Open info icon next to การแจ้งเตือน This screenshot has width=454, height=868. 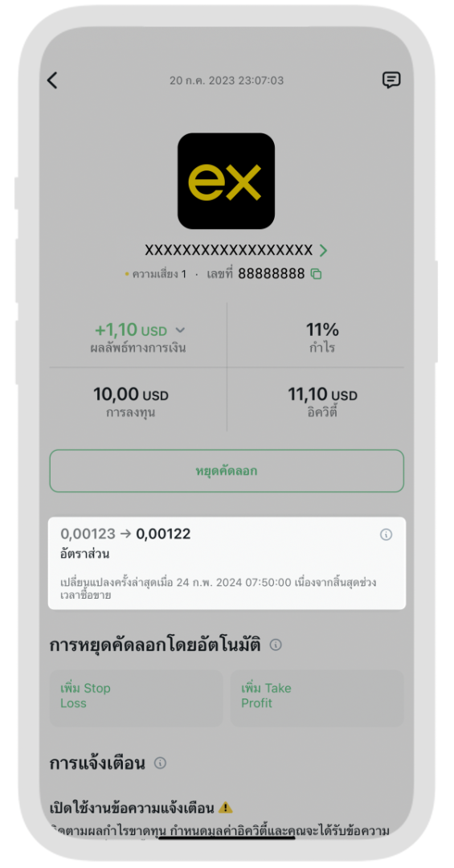[x=160, y=764]
